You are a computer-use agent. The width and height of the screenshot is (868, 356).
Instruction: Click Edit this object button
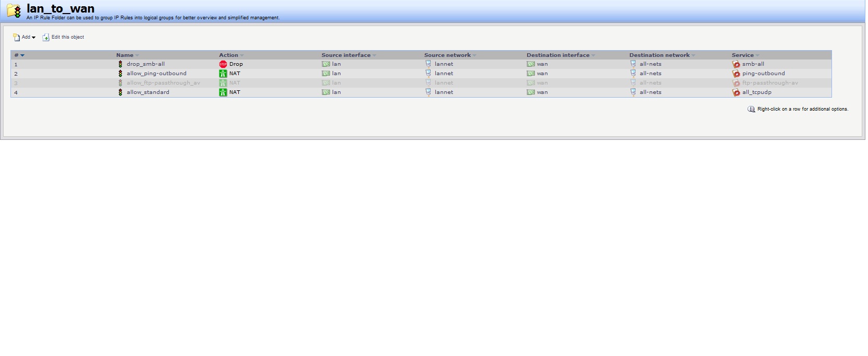tap(64, 37)
